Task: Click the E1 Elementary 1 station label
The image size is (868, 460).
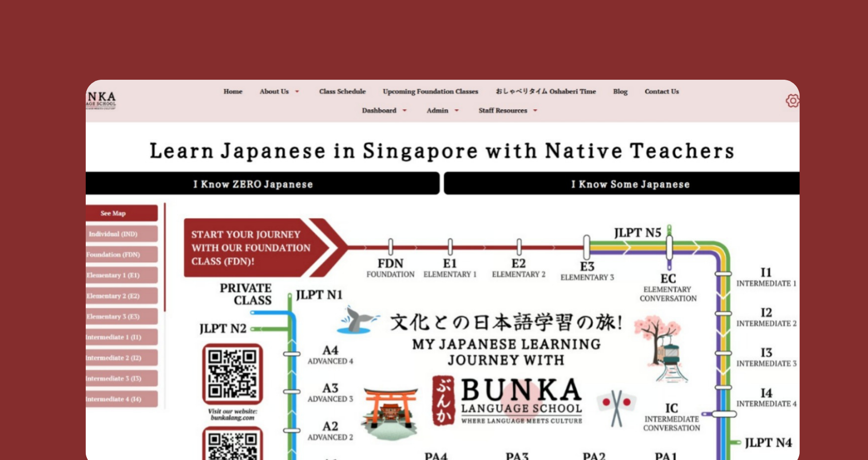Action: pyautogui.click(x=450, y=268)
